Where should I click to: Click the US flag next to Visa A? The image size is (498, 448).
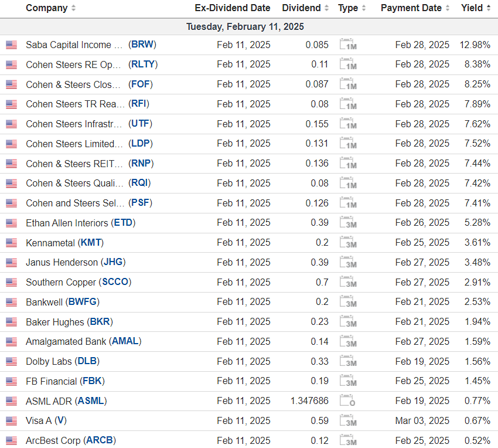[x=12, y=421]
